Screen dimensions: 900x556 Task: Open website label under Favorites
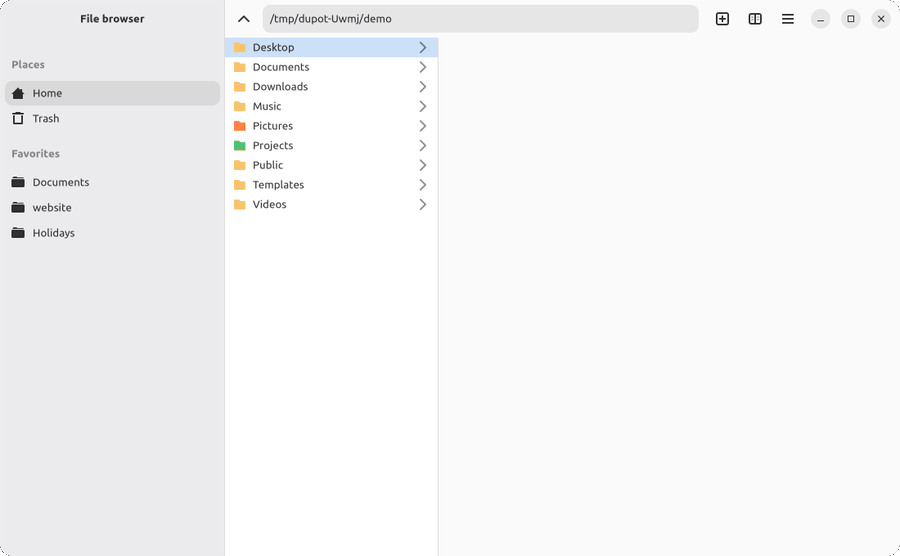pos(52,207)
